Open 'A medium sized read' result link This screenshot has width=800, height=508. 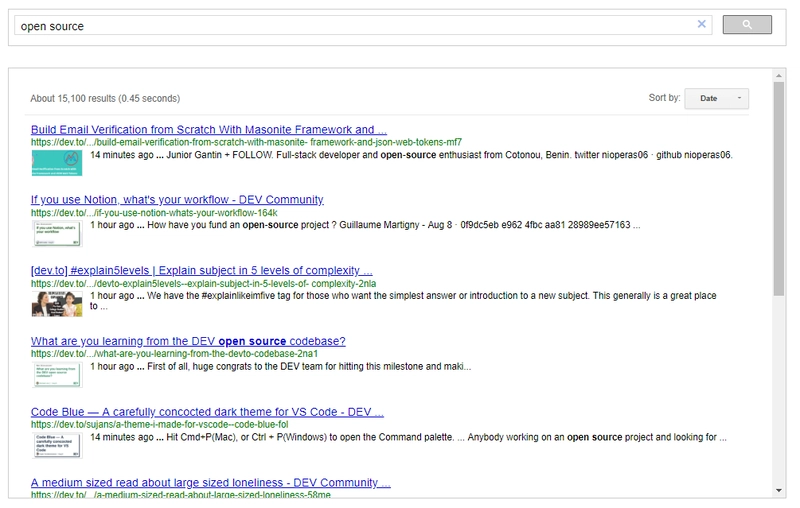pyautogui.click(x=210, y=483)
